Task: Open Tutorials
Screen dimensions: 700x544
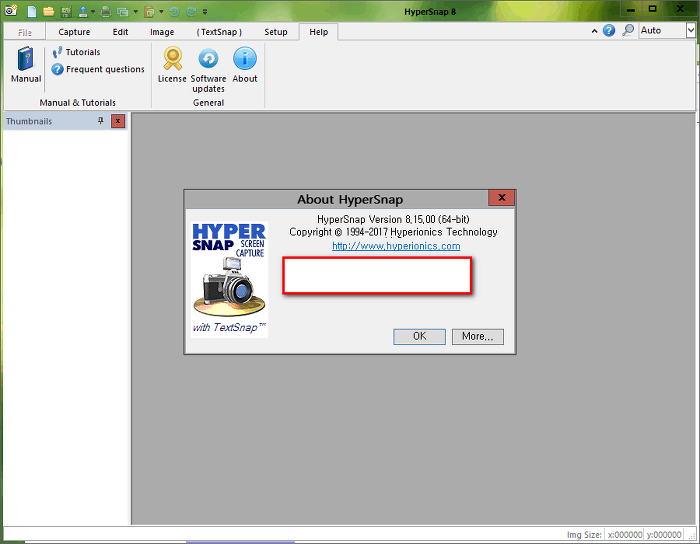Action: [x=76, y=52]
